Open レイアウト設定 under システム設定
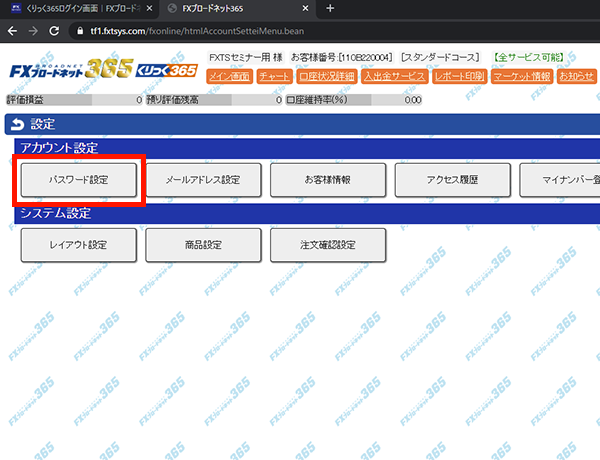600x460 pixels. [x=78, y=245]
